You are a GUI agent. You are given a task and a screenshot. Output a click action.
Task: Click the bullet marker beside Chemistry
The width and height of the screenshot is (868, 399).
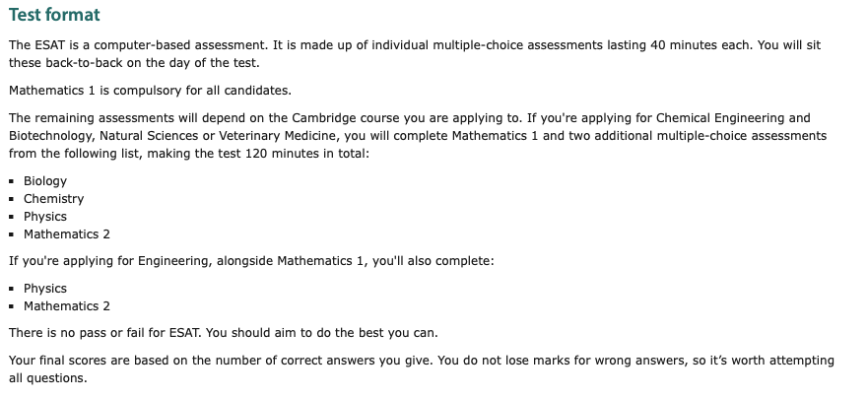pos(12,199)
